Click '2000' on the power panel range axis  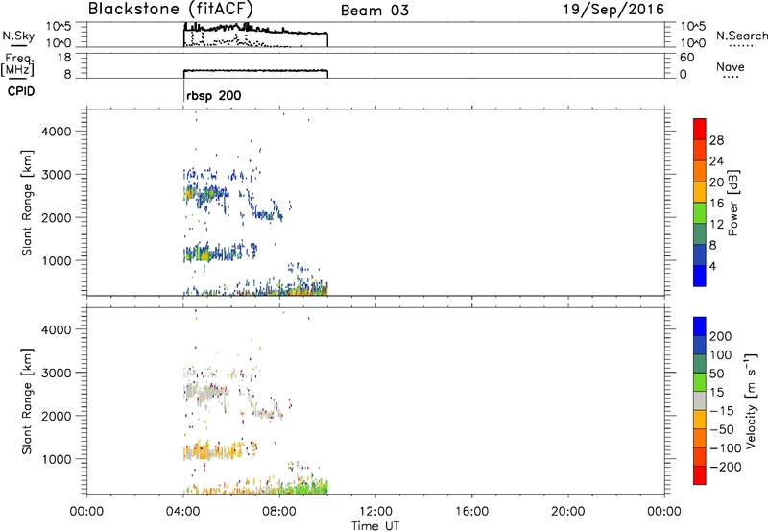57,217
